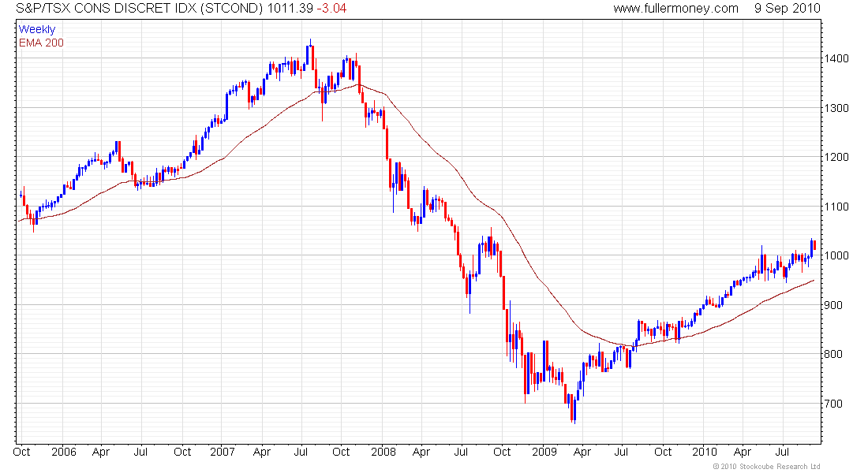This screenshot has height=473, width=868.
Task: Click the index value 1011.39
Action: [290, 9]
